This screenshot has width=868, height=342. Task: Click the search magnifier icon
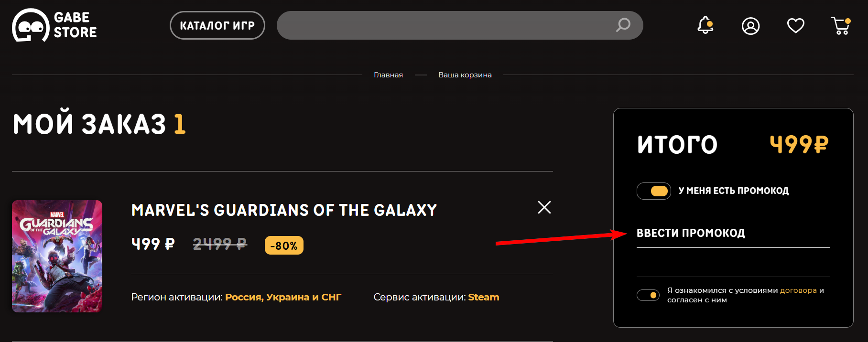click(623, 25)
